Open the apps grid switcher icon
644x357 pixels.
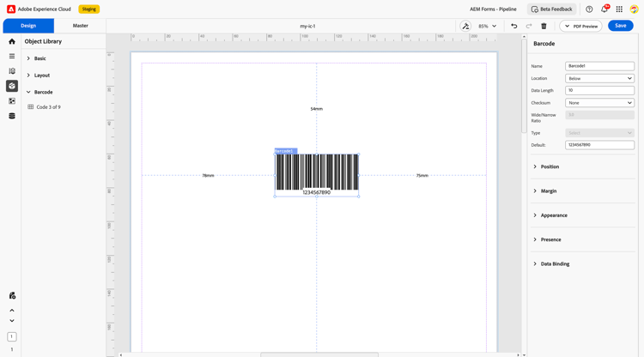(619, 9)
